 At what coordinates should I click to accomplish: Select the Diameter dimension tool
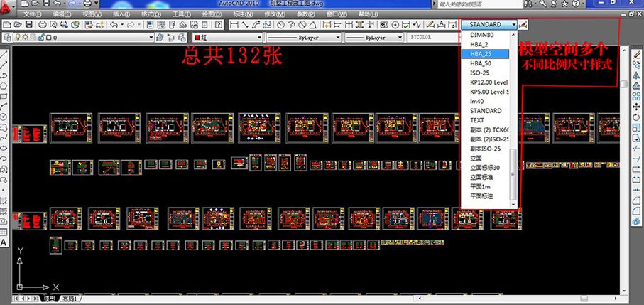[x=302, y=25]
